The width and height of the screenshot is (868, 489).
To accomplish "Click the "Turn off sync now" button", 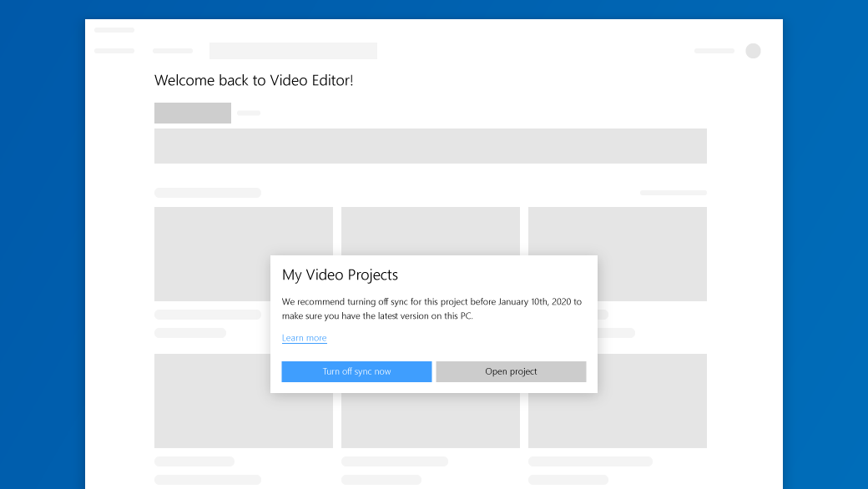I will click(356, 371).
